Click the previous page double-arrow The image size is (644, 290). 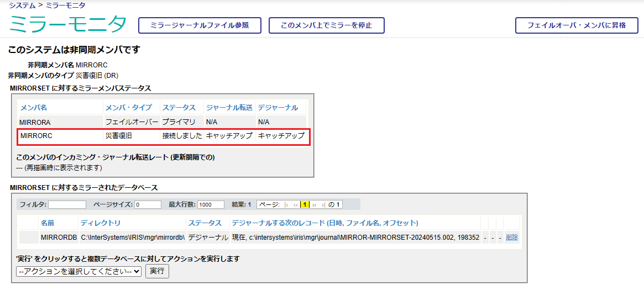point(295,205)
